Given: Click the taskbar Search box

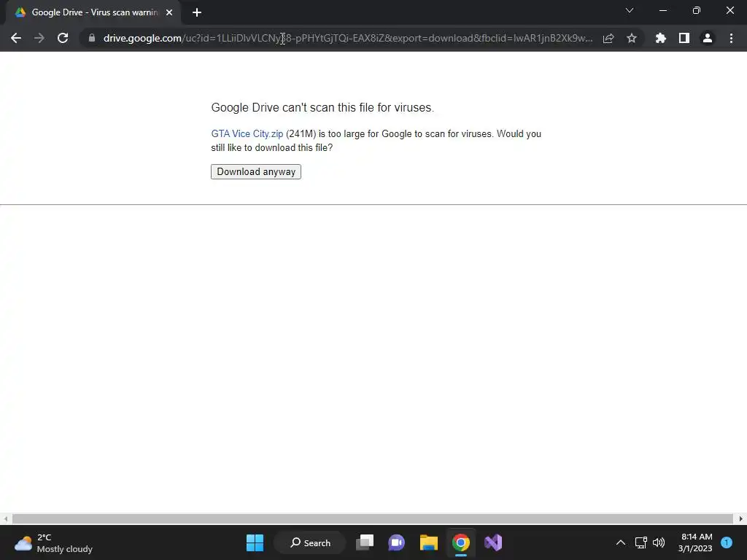Looking at the screenshot, I should (x=310, y=542).
